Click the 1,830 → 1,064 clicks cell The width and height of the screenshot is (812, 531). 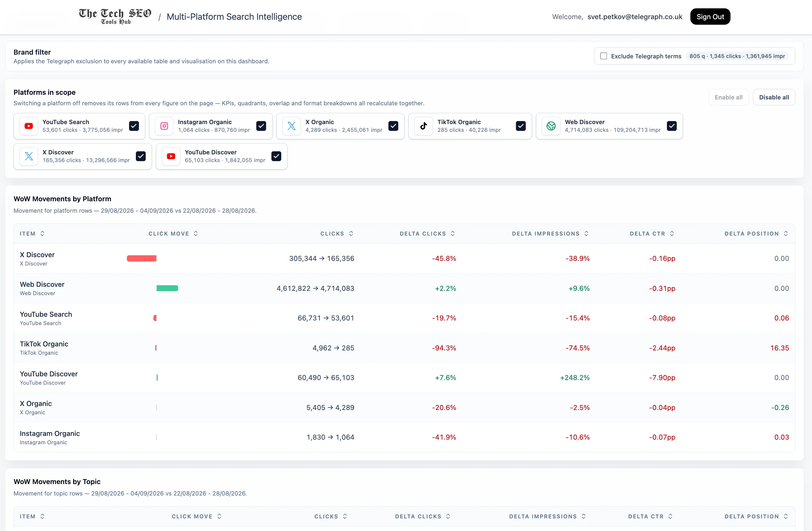[x=330, y=437]
